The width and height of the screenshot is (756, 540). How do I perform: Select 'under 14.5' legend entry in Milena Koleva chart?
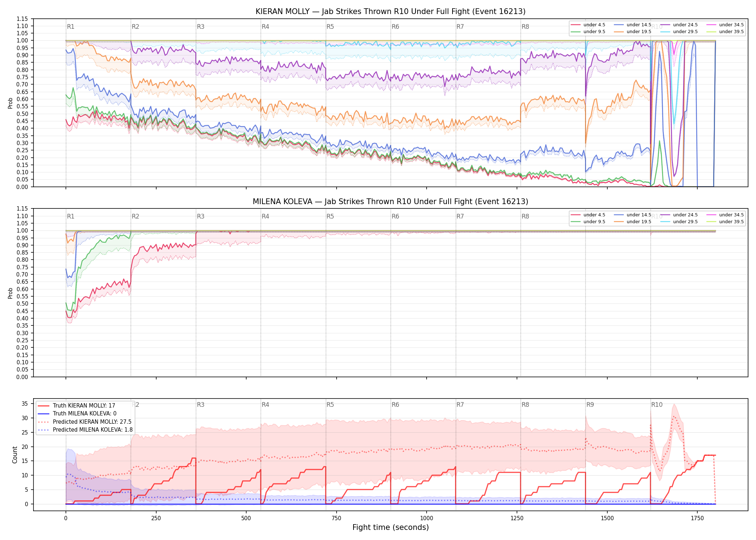[633, 215]
